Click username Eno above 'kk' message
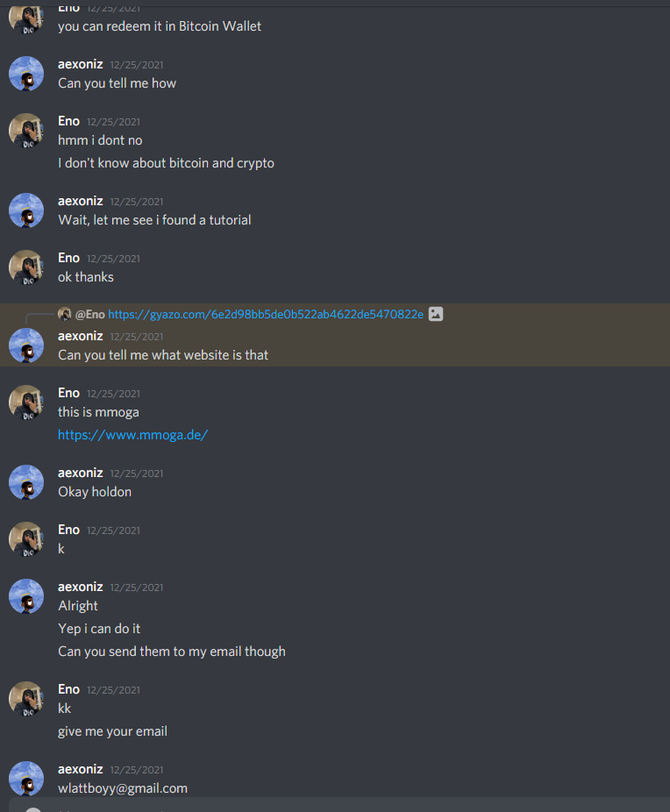This screenshot has width=670, height=812. coord(69,689)
